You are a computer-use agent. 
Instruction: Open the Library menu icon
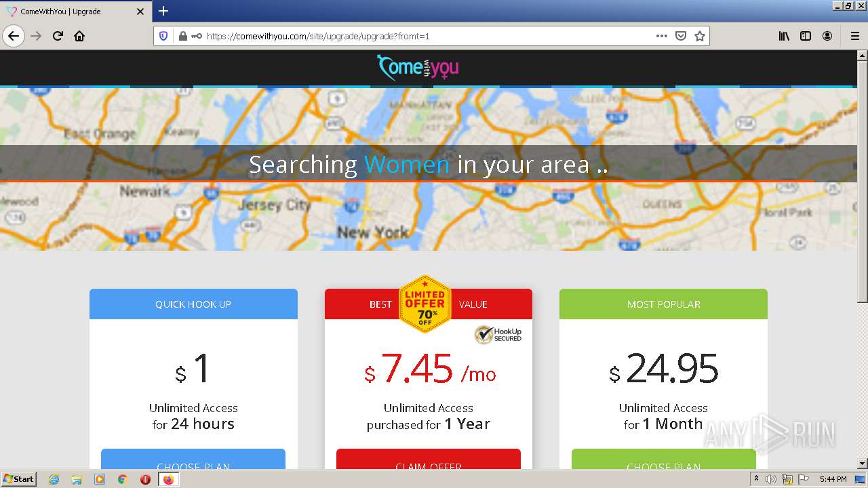coord(784,36)
